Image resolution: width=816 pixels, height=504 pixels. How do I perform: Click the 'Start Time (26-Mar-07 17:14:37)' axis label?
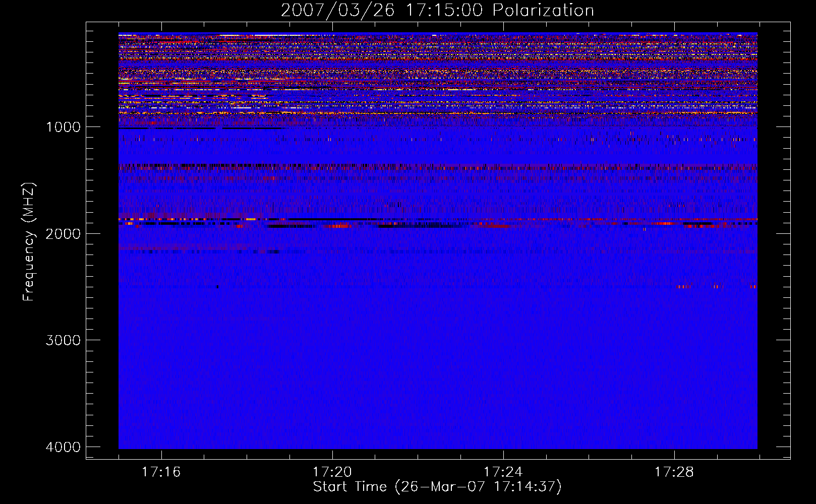(437, 487)
